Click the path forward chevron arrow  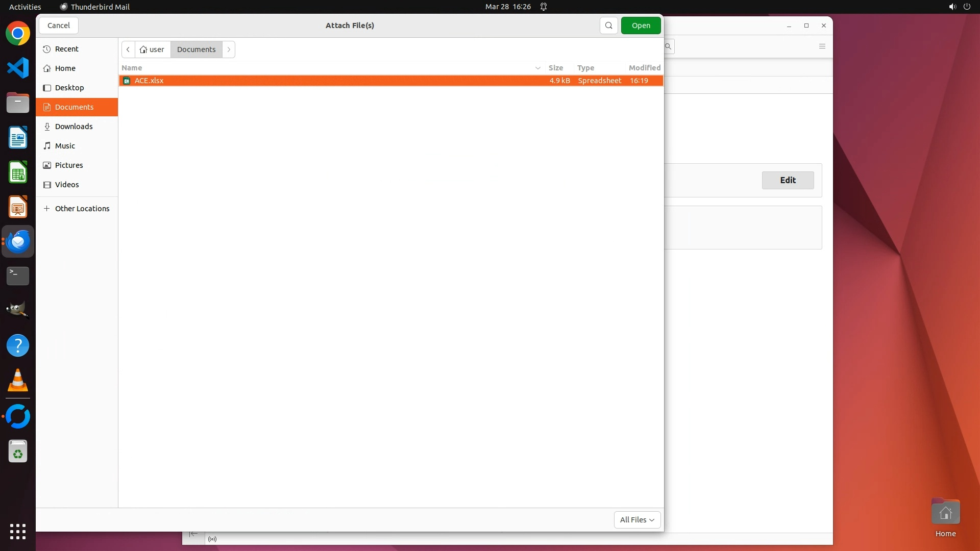[x=229, y=49]
